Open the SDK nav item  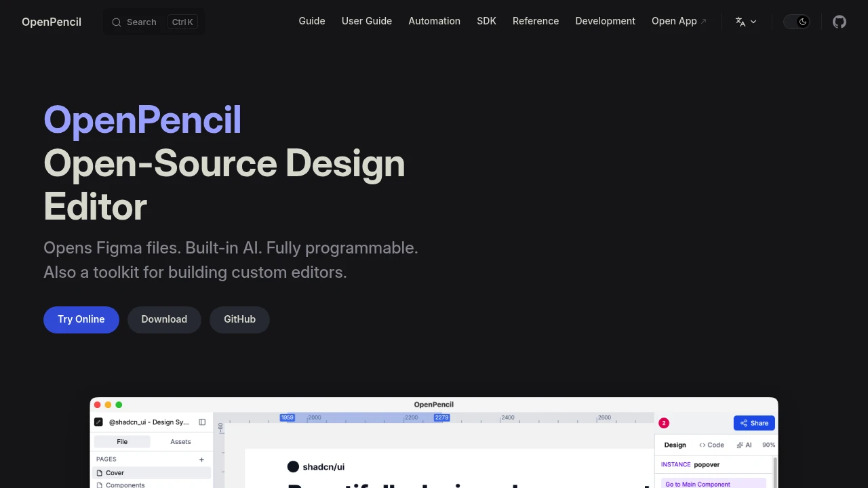pos(486,21)
